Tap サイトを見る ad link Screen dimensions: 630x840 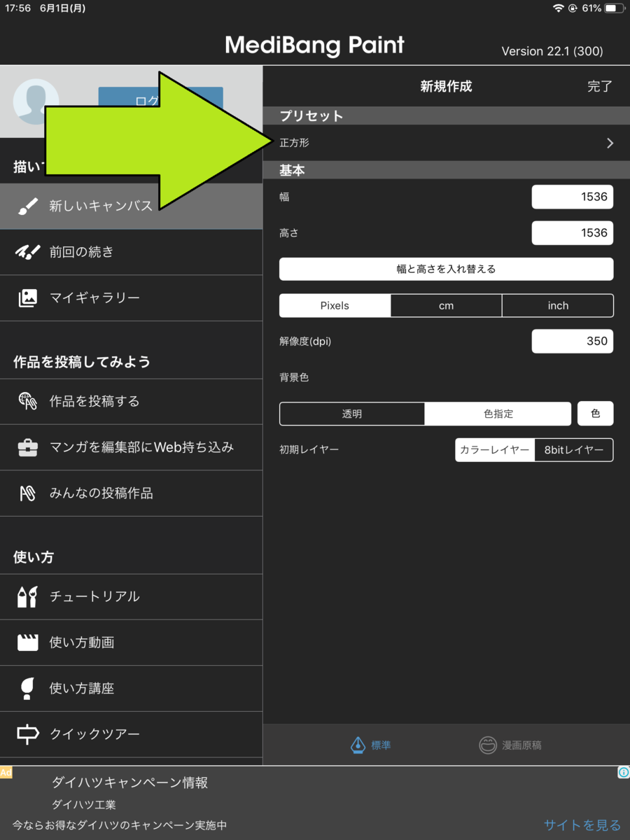point(582,825)
